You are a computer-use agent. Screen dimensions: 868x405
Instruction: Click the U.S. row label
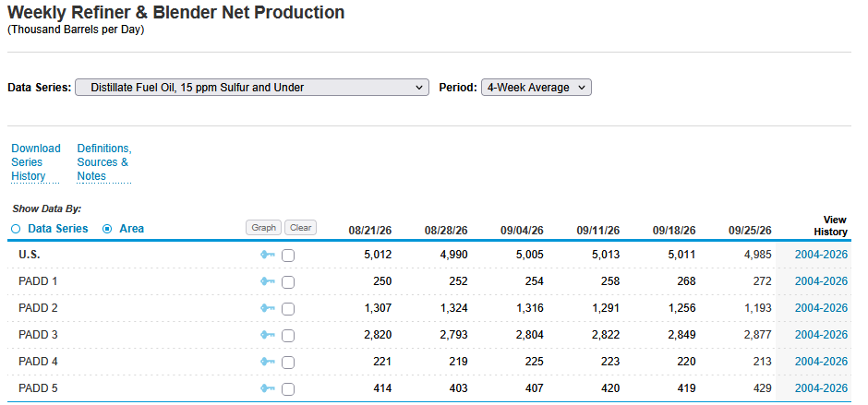coord(30,255)
